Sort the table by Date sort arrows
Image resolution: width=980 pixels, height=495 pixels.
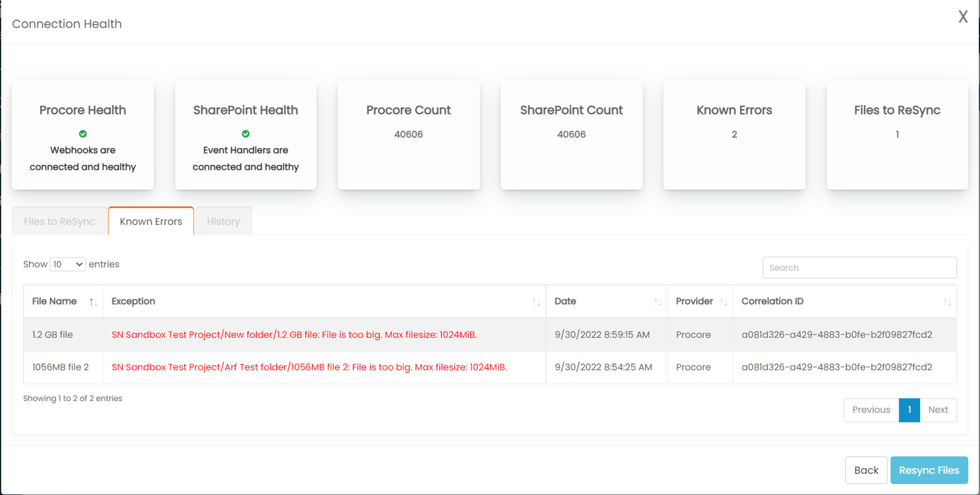coord(657,301)
